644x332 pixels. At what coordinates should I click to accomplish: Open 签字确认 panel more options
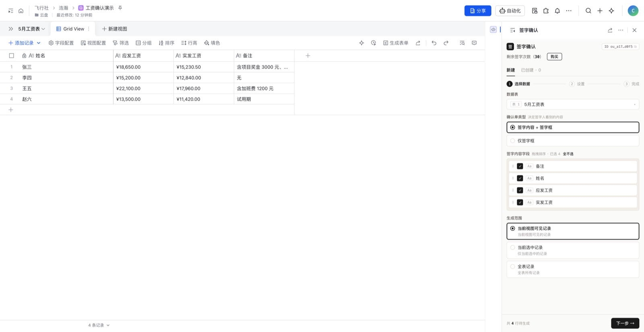(621, 30)
